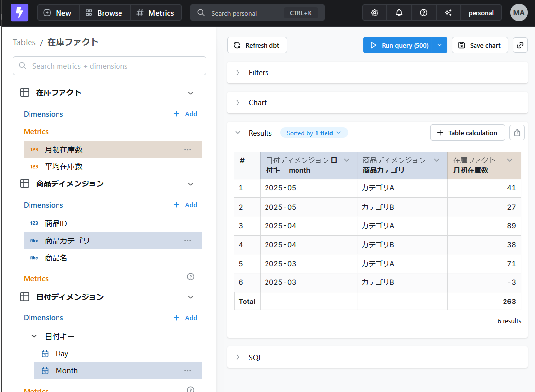Collapse the 日付キー dimension group
535x392 pixels.
(34, 336)
